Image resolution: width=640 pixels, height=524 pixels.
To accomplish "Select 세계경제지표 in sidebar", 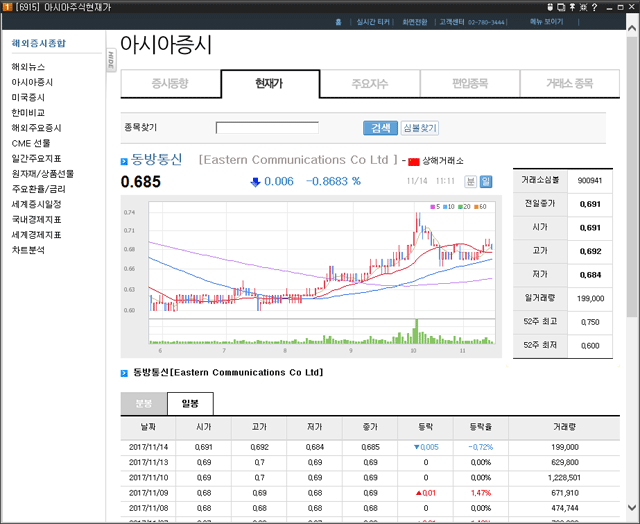I will [36, 235].
